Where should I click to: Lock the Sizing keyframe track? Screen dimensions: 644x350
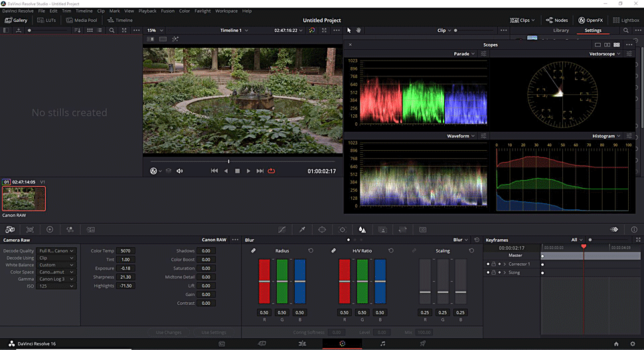(x=494, y=272)
